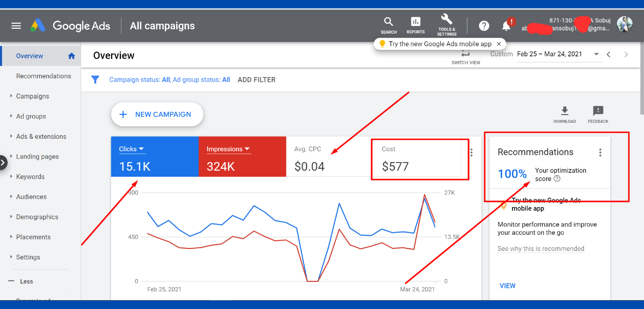View notifications via the bell icon
644x309 pixels.
point(506,25)
